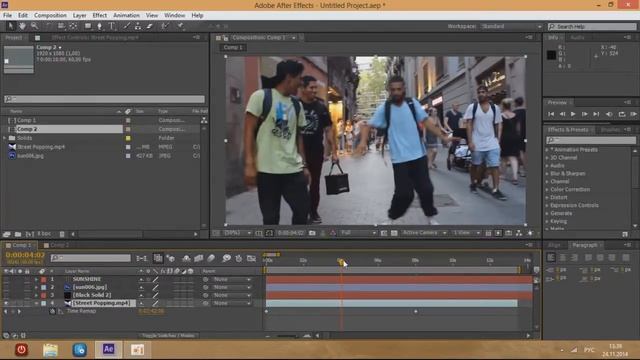Toggle visibility eye of sun006.jpg layer
Screen dimensions: 640x360
[x=6, y=287]
